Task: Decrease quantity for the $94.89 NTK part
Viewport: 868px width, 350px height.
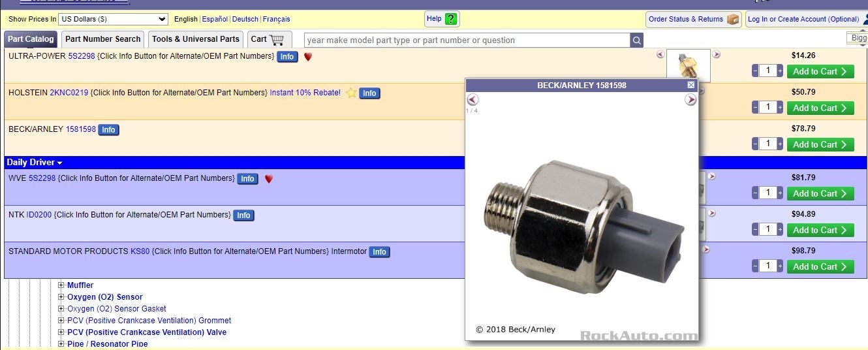Action: click(x=755, y=229)
